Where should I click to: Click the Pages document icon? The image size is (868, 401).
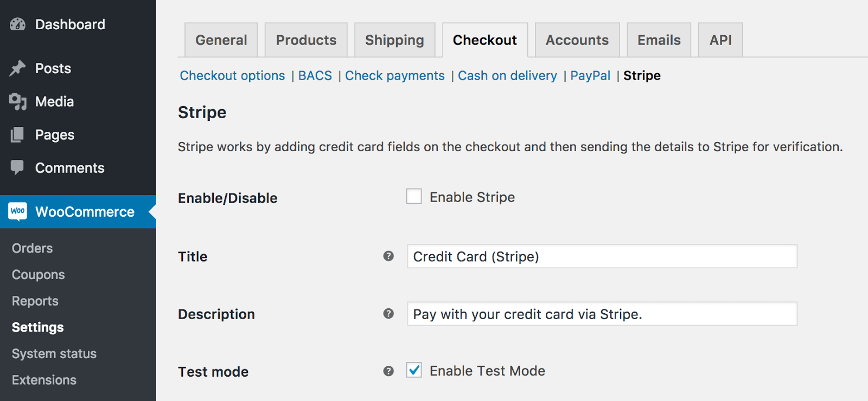(18, 134)
